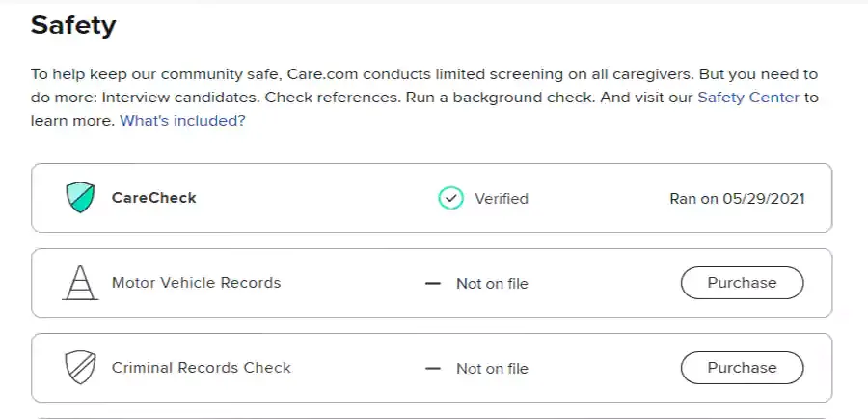This screenshot has height=419, width=868.
Task: Click the dash icon beside Motor Vehicle status
Action: pos(434,284)
